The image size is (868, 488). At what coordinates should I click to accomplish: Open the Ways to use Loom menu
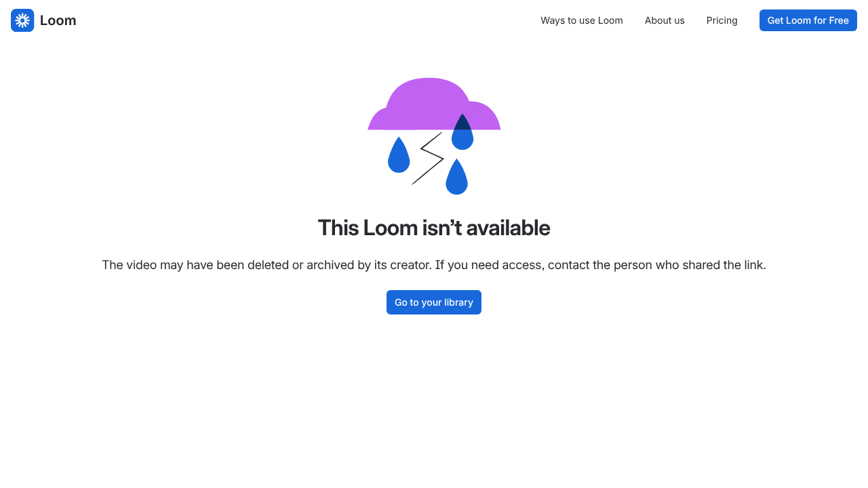[582, 20]
